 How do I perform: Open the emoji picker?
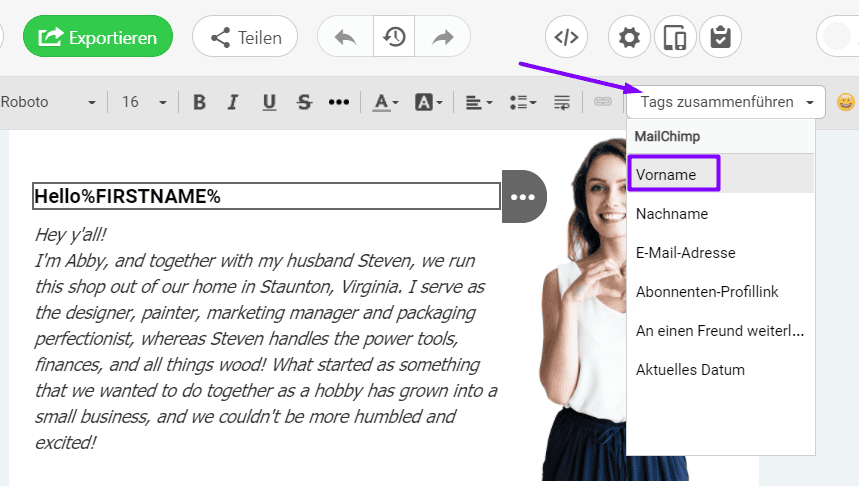point(846,102)
